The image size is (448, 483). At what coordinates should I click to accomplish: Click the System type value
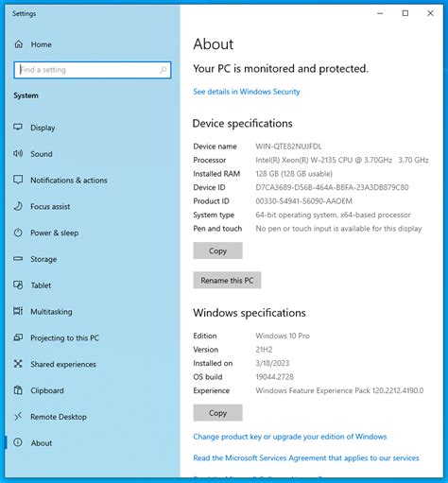333,215
